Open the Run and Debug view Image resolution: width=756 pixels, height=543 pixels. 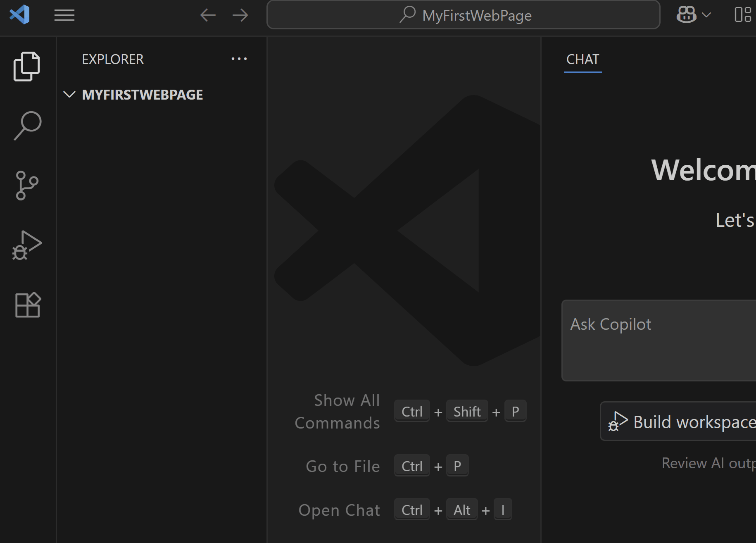(x=27, y=245)
